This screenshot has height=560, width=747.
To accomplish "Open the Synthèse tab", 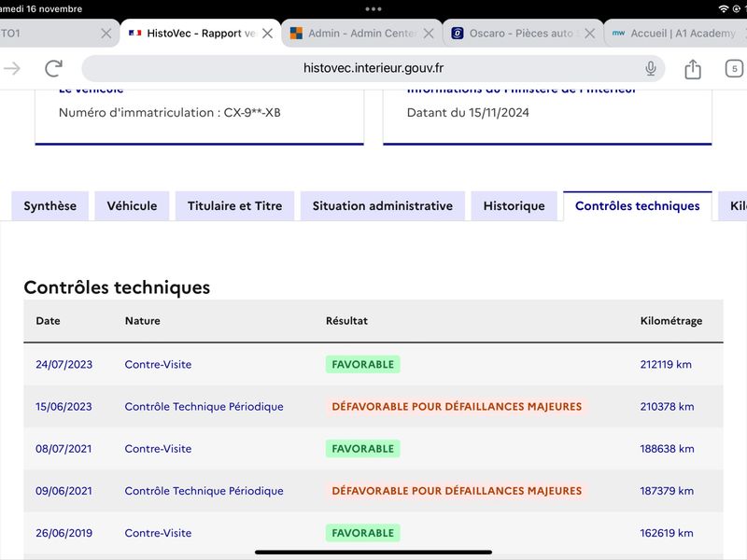I will [50, 206].
